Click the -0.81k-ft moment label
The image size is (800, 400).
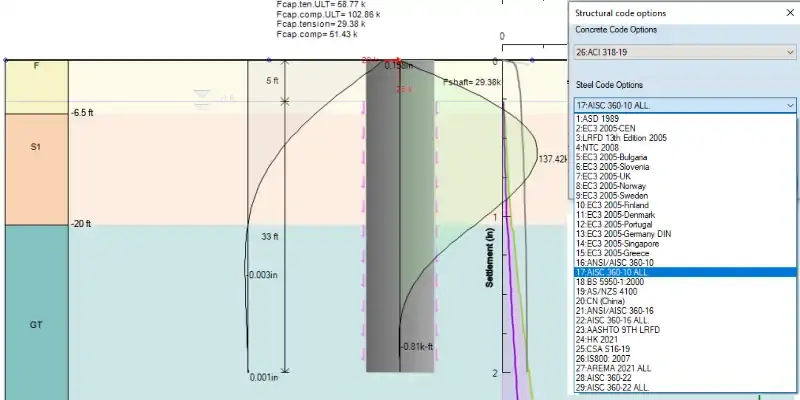pyautogui.click(x=416, y=346)
